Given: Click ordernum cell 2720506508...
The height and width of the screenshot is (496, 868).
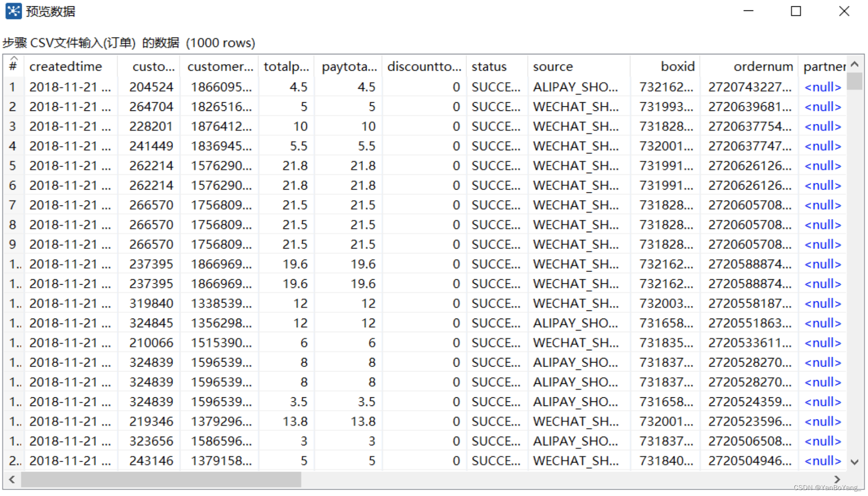Looking at the screenshot, I should (750, 441).
